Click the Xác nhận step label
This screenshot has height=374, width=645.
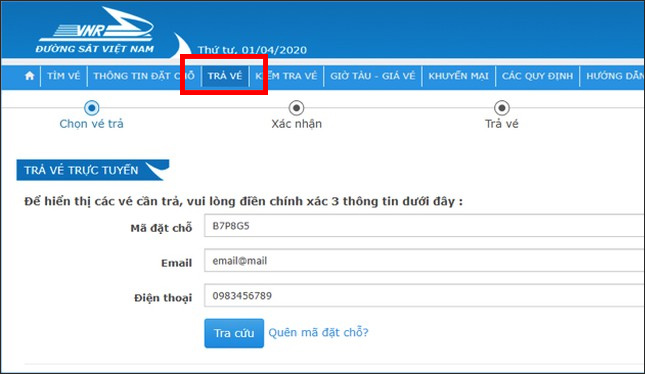point(296,124)
